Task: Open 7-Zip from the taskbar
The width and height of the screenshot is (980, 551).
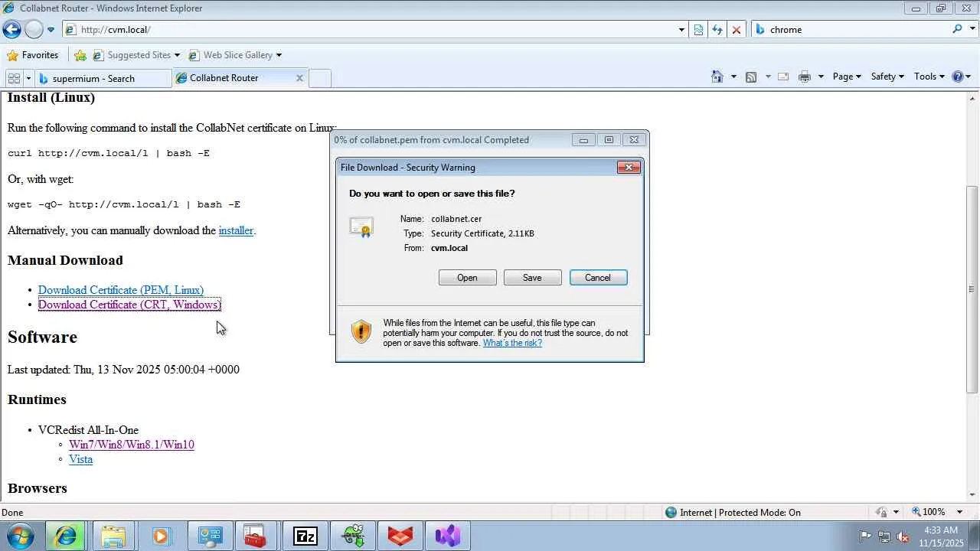Action: click(x=305, y=536)
